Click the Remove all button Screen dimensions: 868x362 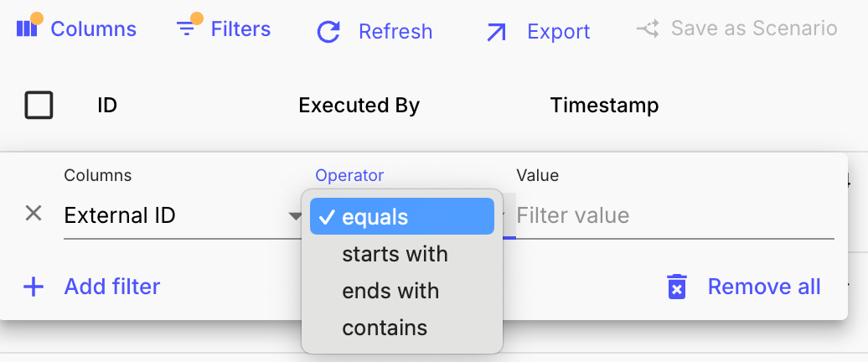pos(763,287)
